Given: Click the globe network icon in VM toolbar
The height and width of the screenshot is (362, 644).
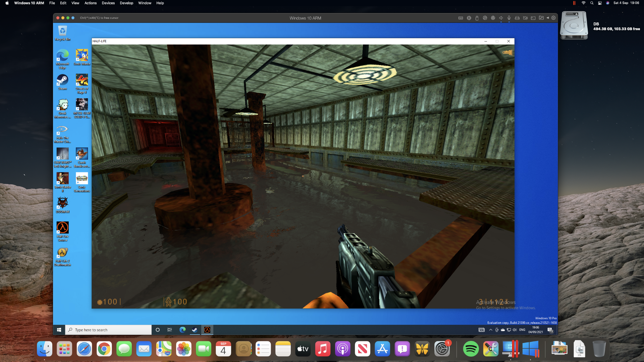Looking at the screenshot, I should point(493,18).
